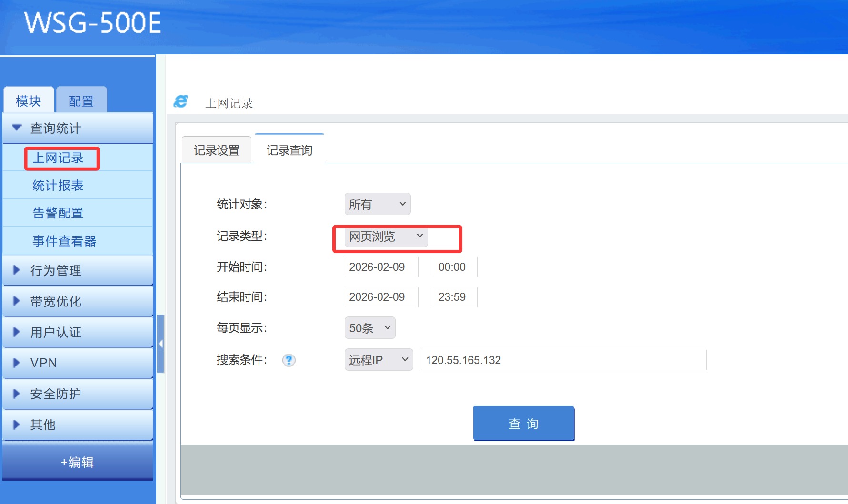Screen dimensions: 848x504
Task: Click the 查询 button
Action: 523,424
